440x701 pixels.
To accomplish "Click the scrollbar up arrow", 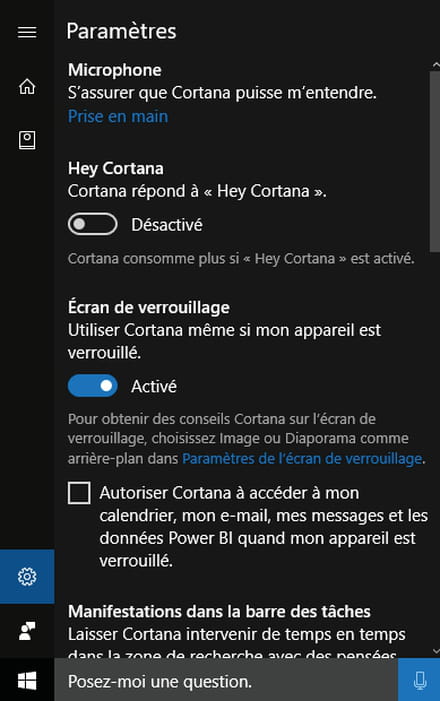I will point(436,65).
